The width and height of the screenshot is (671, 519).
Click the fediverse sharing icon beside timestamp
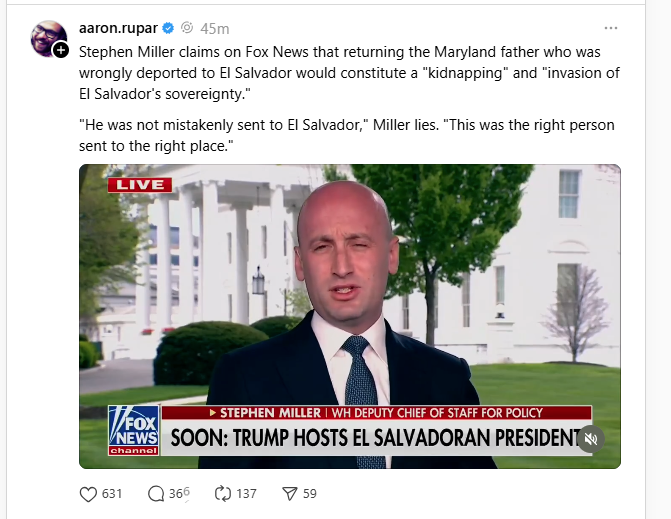pos(187,28)
